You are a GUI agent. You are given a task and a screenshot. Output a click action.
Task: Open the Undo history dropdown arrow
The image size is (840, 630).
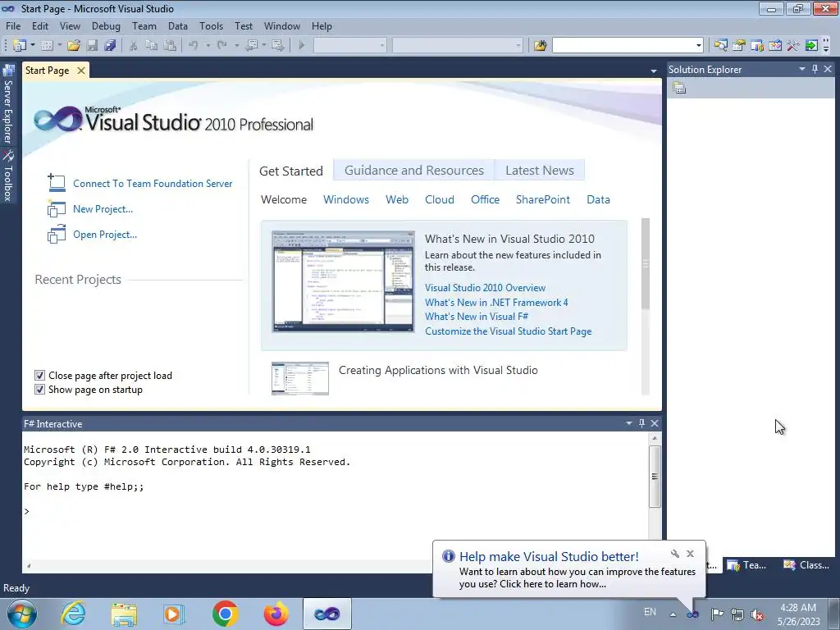coord(208,46)
